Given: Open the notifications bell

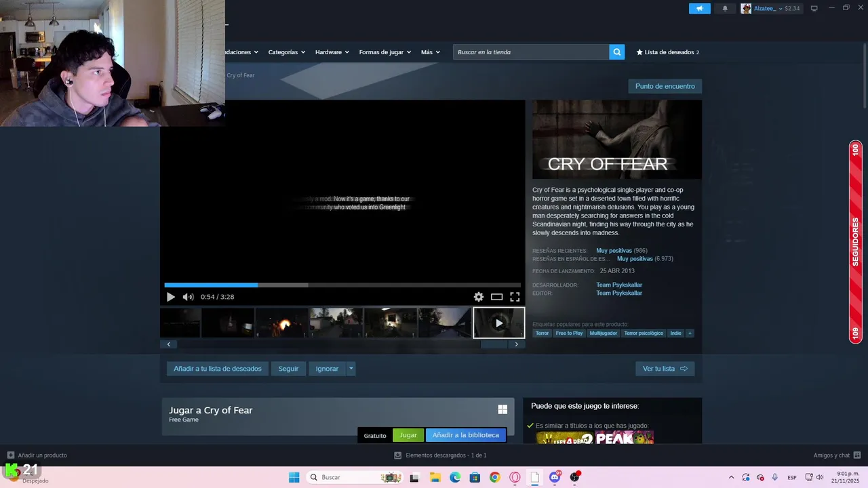Looking at the screenshot, I should coord(725,8).
